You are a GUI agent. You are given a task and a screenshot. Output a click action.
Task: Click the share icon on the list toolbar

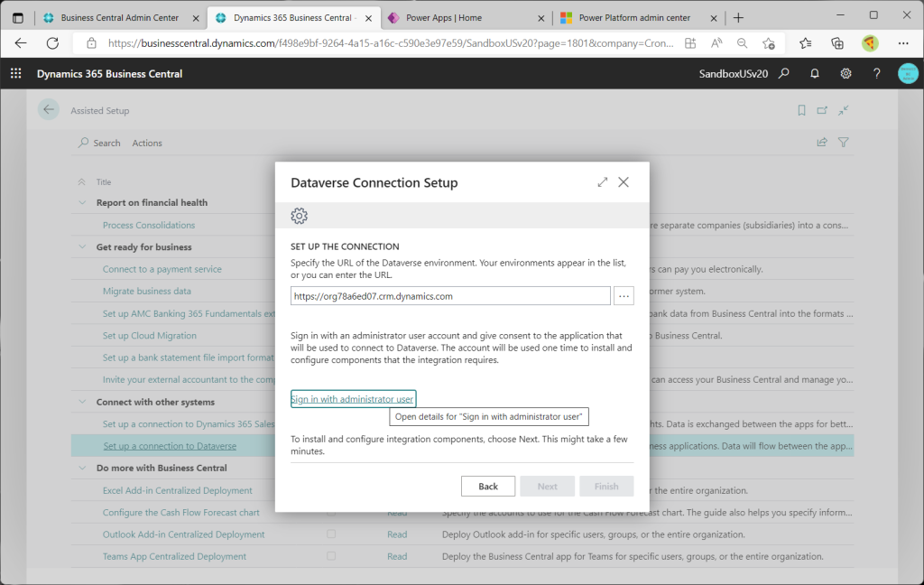click(822, 142)
